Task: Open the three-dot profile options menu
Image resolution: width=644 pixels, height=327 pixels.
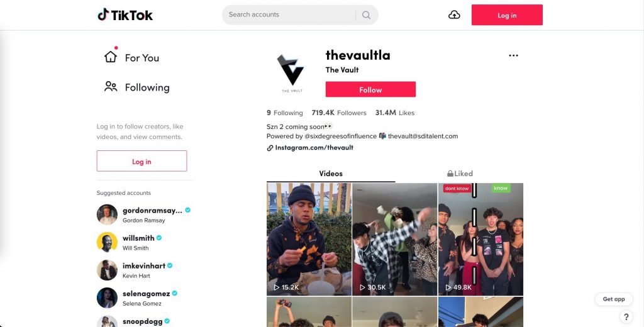Action: [513, 55]
